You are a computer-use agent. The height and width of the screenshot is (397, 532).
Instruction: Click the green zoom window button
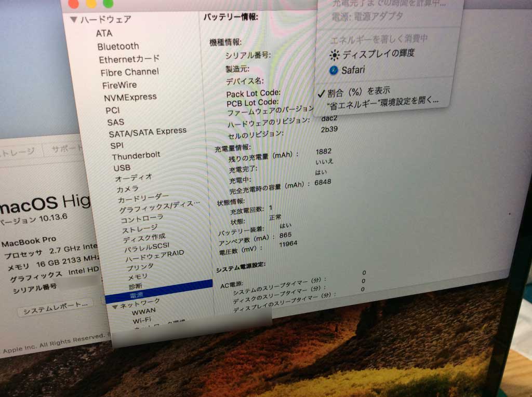(x=108, y=4)
